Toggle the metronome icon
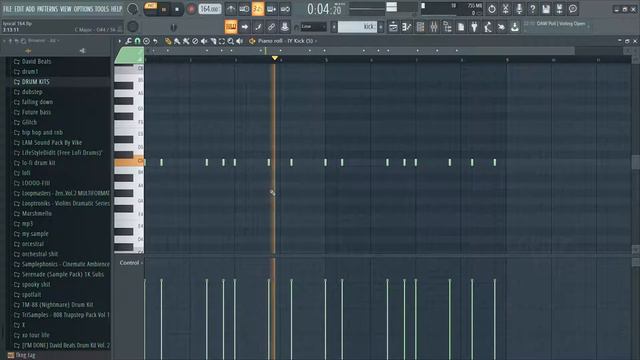This screenshot has height=360, width=640. pos(231,9)
